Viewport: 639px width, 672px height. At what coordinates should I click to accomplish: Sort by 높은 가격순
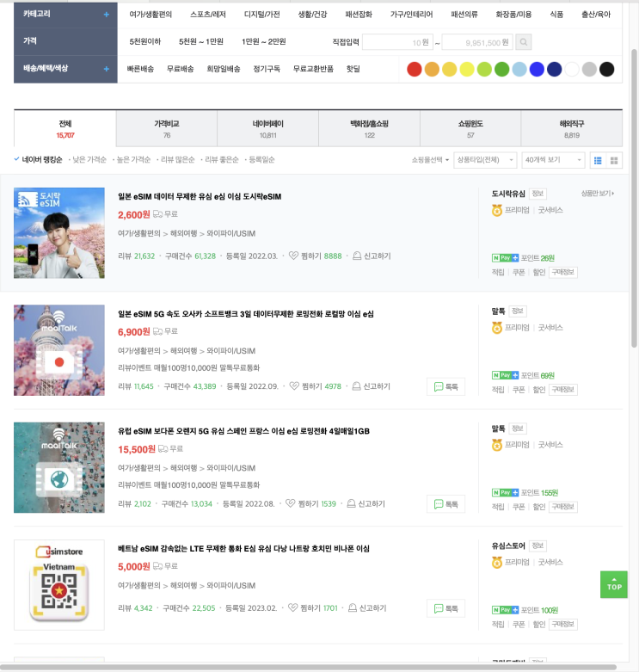[133, 159]
